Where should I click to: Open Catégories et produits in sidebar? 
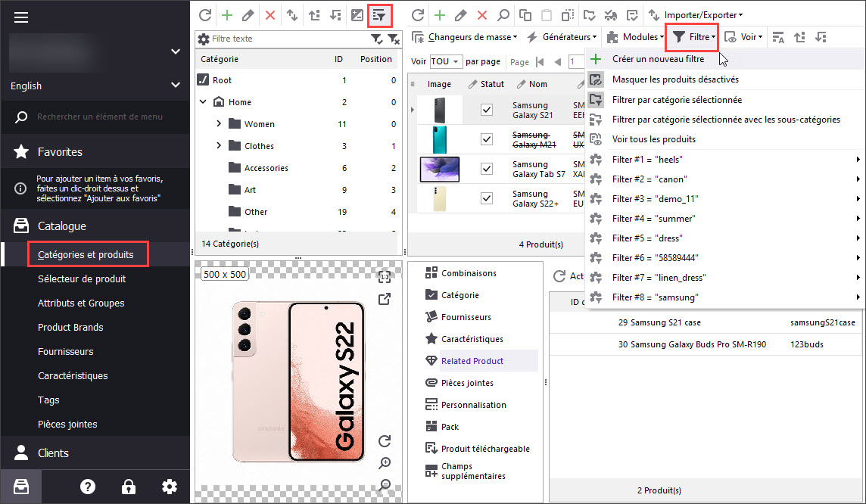(x=86, y=254)
